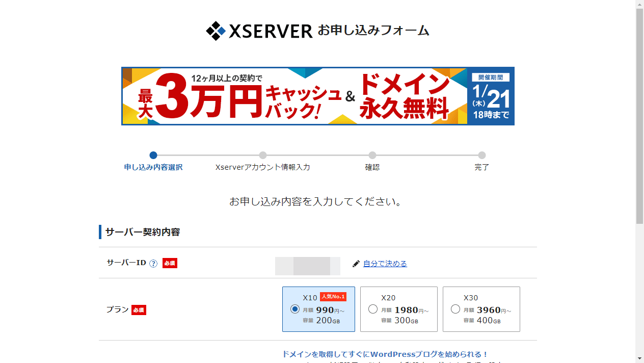The height and width of the screenshot is (363, 644).
Task: Click the お申し込み内容を入力してください instruction text
Action: pos(316,201)
